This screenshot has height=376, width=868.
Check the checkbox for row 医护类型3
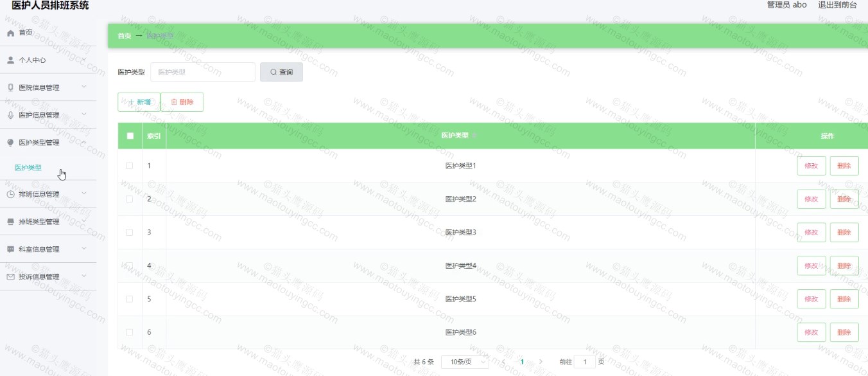pos(129,233)
